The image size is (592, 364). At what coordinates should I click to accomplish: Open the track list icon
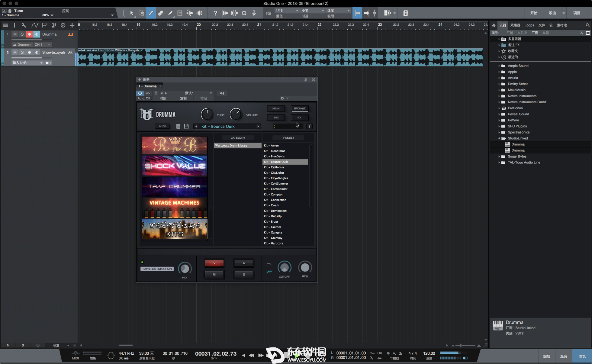click(5, 25)
